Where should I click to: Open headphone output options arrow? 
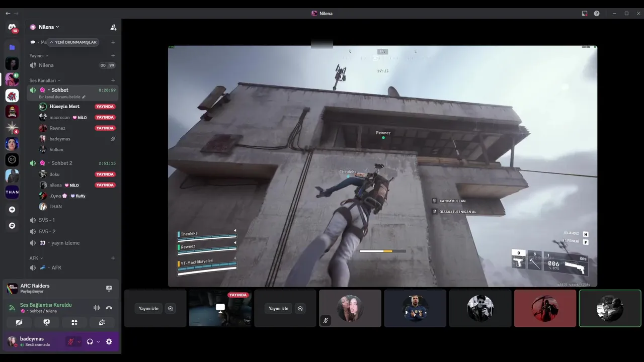pos(98,341)
